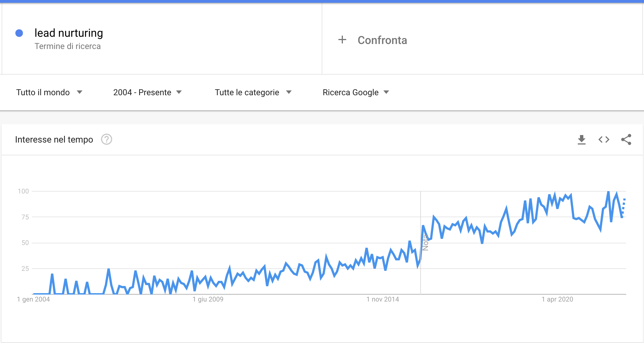Click the 1 nov 2014 axis label

click(x=383, y=299)
